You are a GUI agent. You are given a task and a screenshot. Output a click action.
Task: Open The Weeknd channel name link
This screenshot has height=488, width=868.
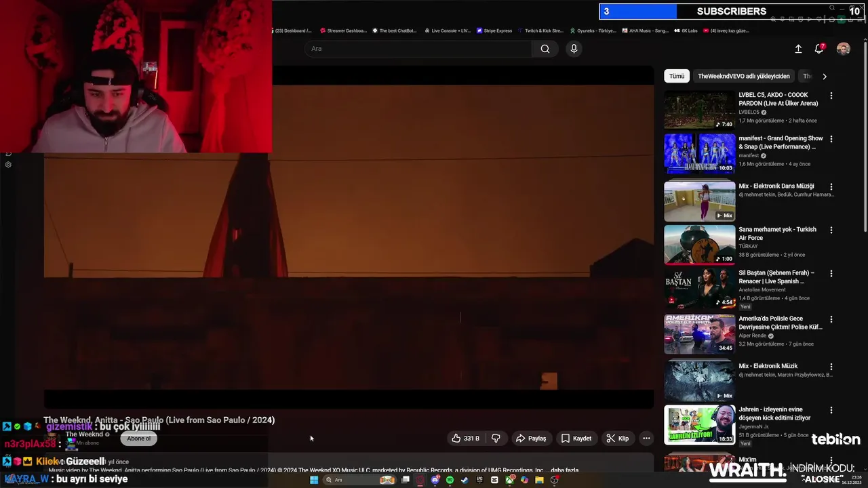84,434
